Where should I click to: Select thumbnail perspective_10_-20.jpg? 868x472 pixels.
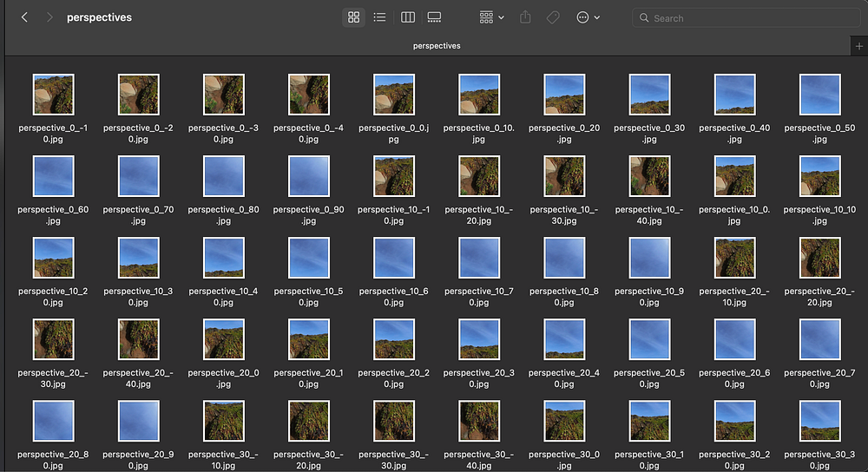pyautogui.click(x=479, y=176)
